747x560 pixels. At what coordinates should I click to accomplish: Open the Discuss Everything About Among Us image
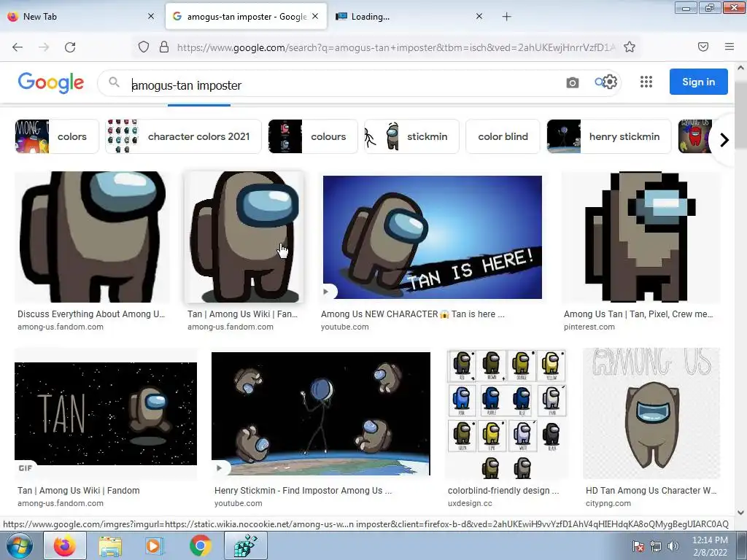coord(92,237)
